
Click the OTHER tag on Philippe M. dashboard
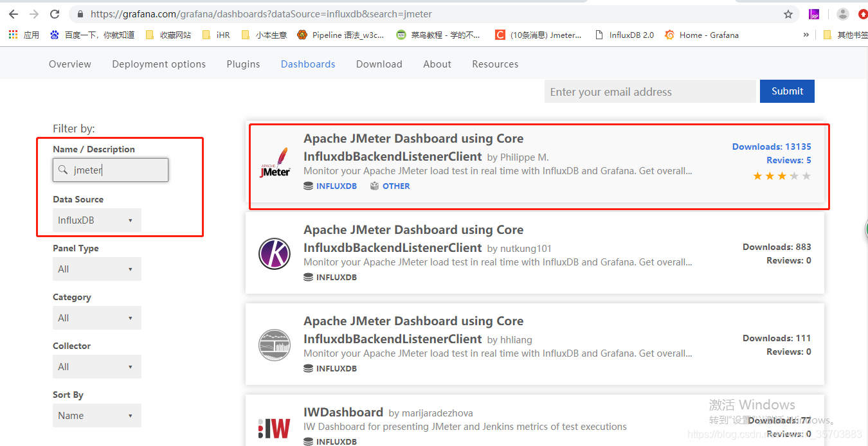click(390, 186)
